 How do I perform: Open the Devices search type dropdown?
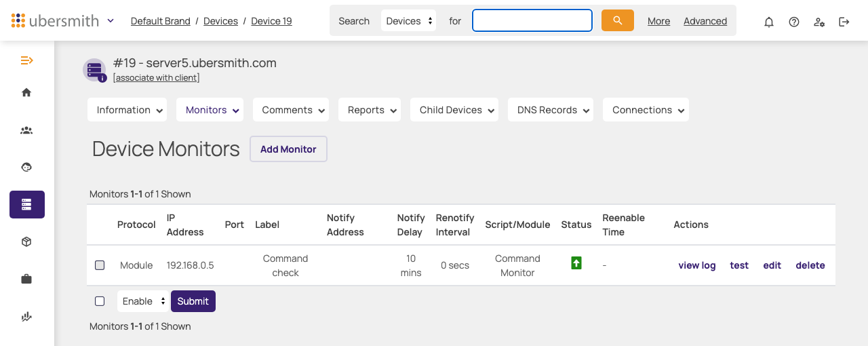pos(409,21)
